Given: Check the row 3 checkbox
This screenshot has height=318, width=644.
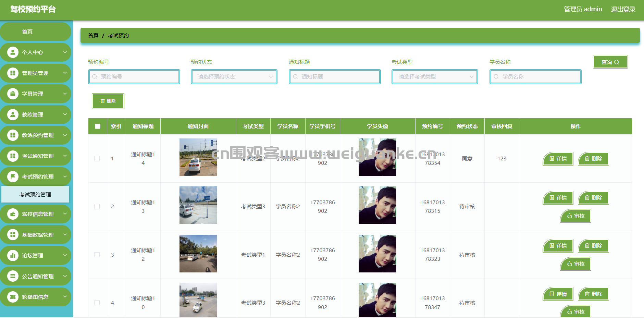Looking at the screenshot, I should point(97,255).
